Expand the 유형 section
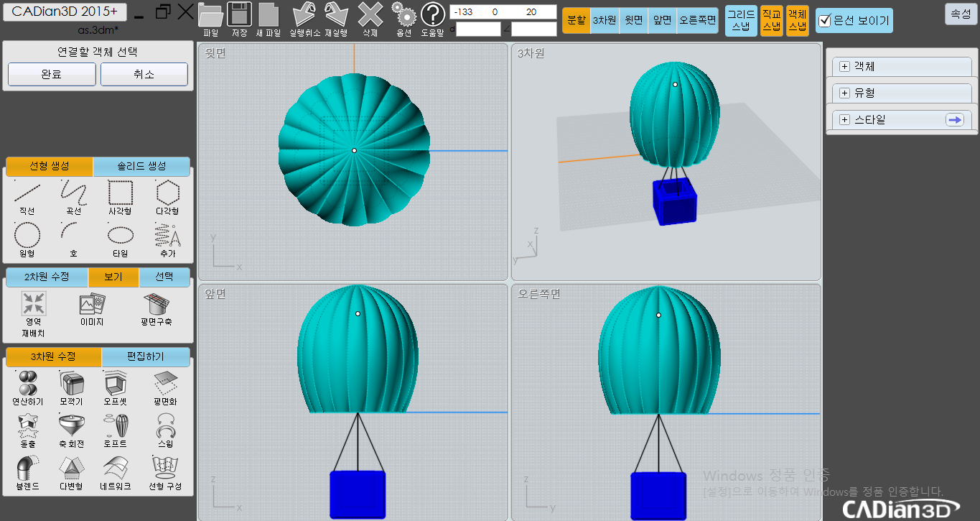The image size is (980, 521). click(844, 93)
